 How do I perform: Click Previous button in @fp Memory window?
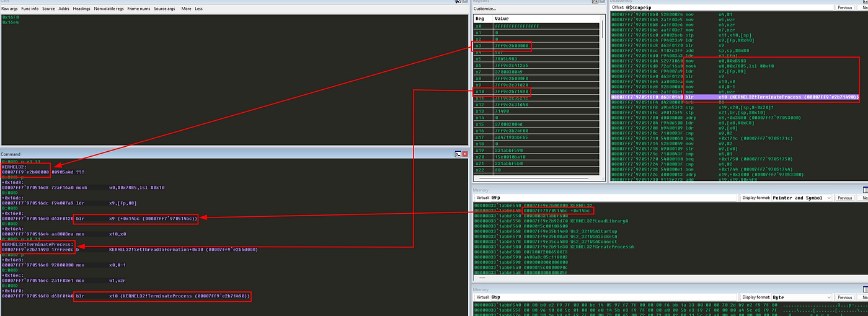click(x=845, y=198)
